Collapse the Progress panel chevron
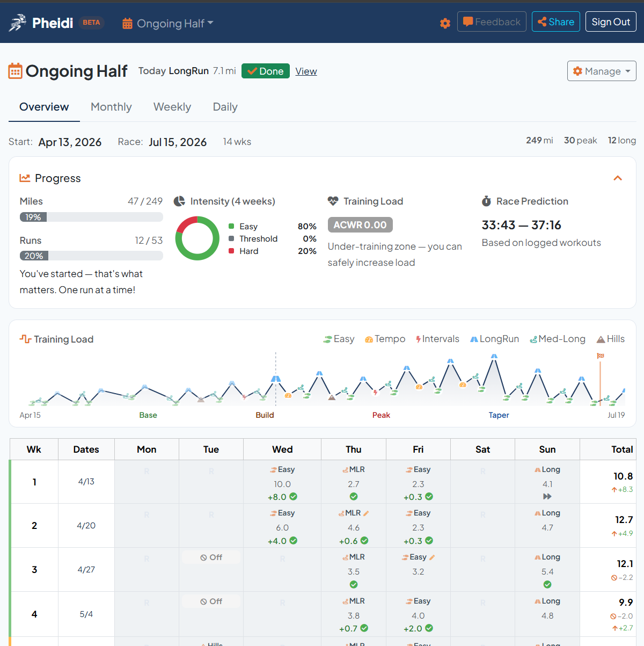The image size is (644, 646). [x=618, y=178]
